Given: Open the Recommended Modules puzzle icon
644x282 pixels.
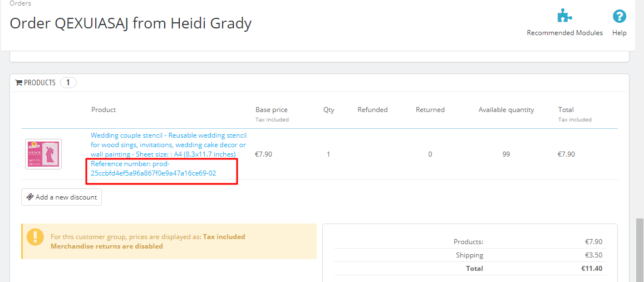Looking at the screenshot, I should tap(565, 16).
